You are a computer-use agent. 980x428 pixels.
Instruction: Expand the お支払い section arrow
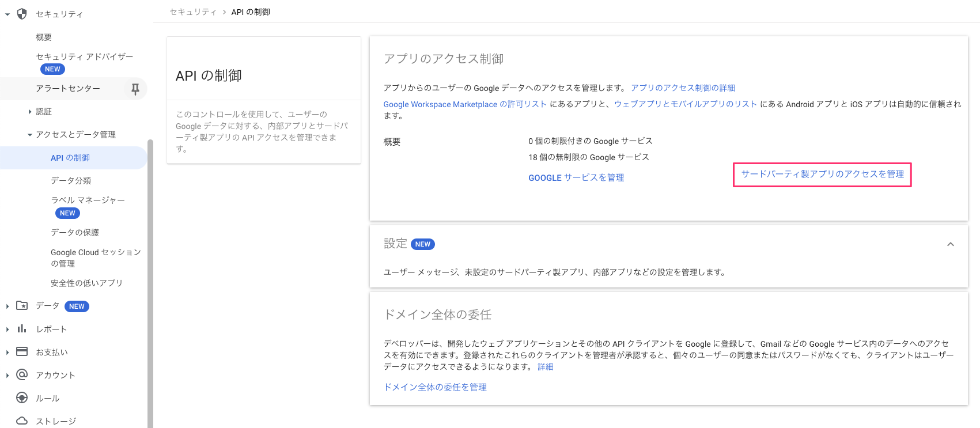click(x=7, y=353)
